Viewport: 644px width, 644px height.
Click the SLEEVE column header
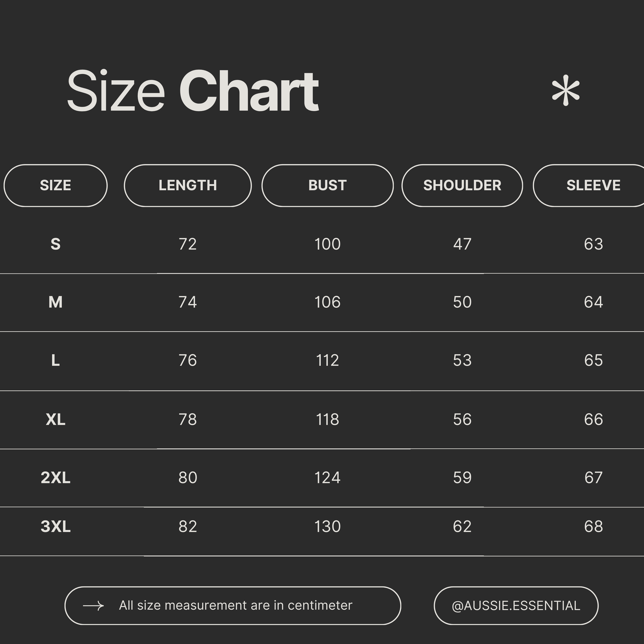click(x=593, y=185)
